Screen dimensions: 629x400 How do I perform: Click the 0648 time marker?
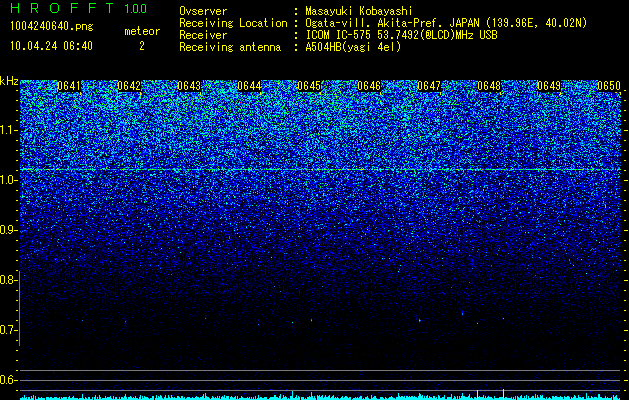(x=489, y=86)
